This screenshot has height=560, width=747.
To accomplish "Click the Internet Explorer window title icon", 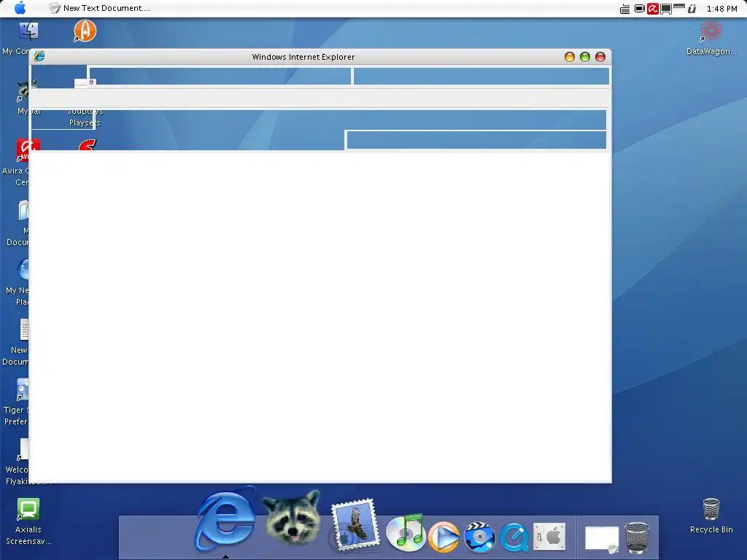I will click(x=39, y=56).
